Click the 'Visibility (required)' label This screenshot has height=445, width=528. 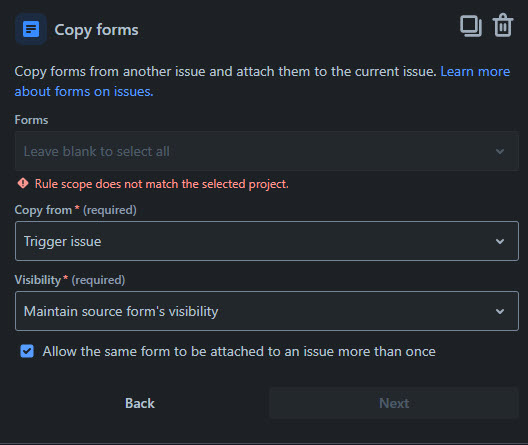coord(70,280)
